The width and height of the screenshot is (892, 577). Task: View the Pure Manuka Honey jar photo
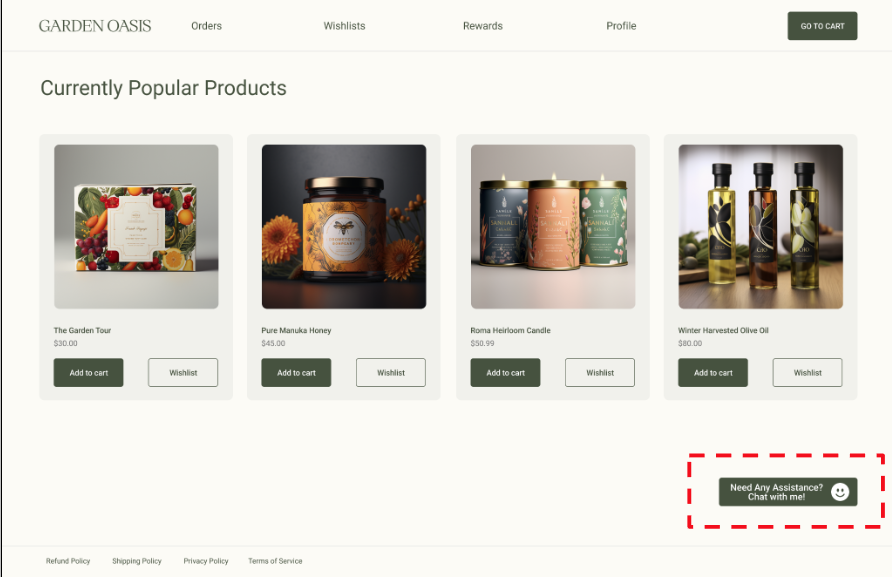pyautogui.click(x=344, y=227)
